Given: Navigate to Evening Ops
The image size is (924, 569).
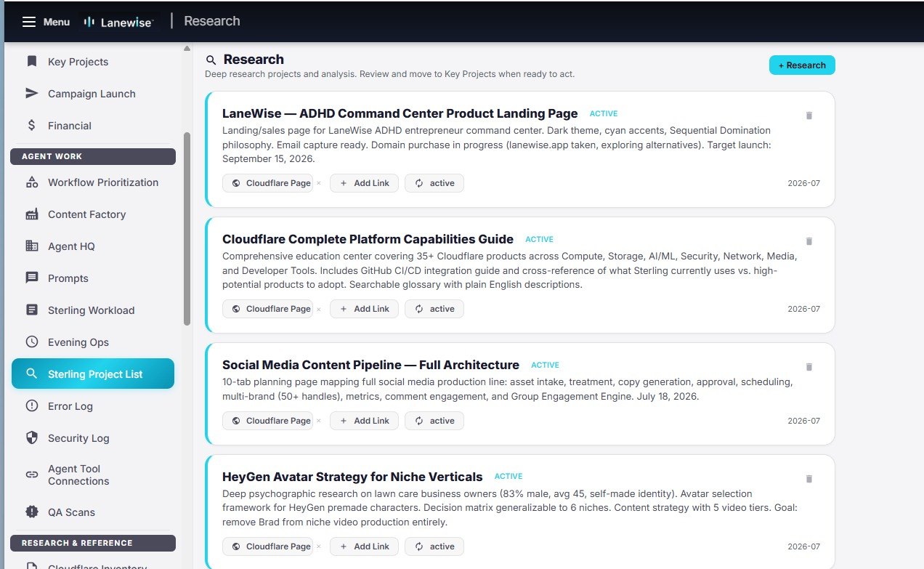Looking at the screenshot, I should tap(93, 342).
